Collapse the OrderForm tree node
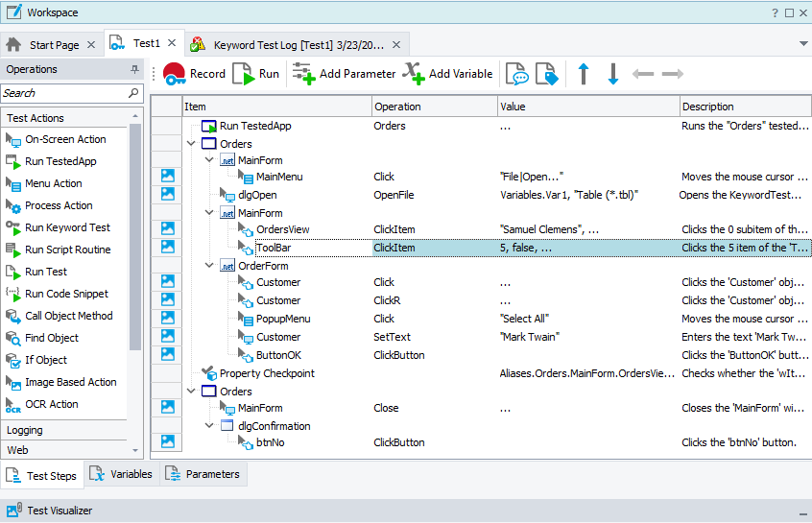 tap(209, 266)
